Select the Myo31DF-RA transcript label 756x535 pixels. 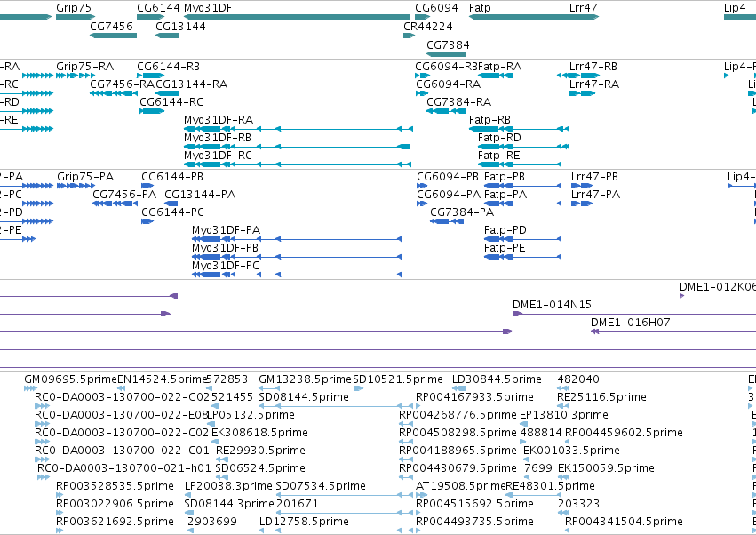(219, 120)
